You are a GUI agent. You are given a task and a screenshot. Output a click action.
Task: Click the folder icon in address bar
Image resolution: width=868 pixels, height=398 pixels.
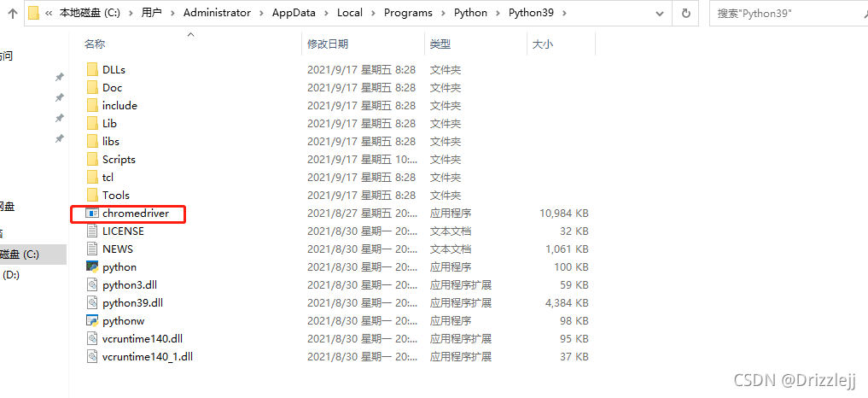tap(34, 12)
